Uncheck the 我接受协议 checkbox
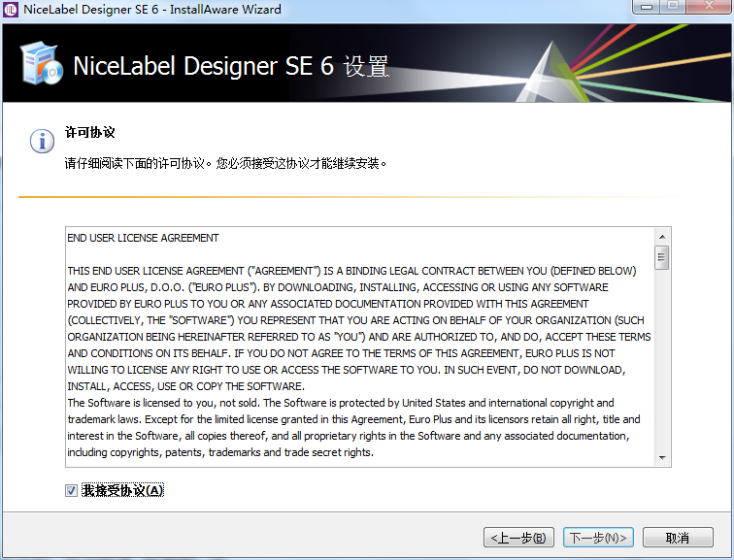Viewport: 734px width, 560px height. pos(71,491)
